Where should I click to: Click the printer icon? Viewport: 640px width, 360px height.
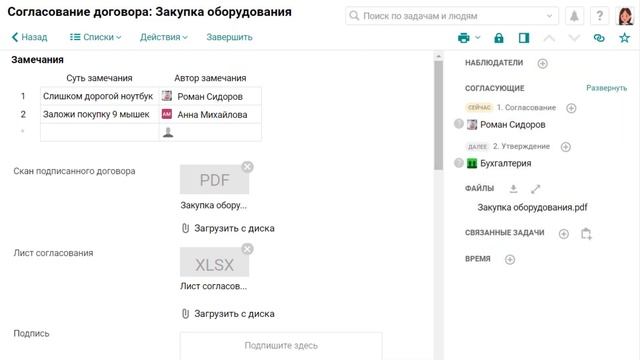(464, 38)
